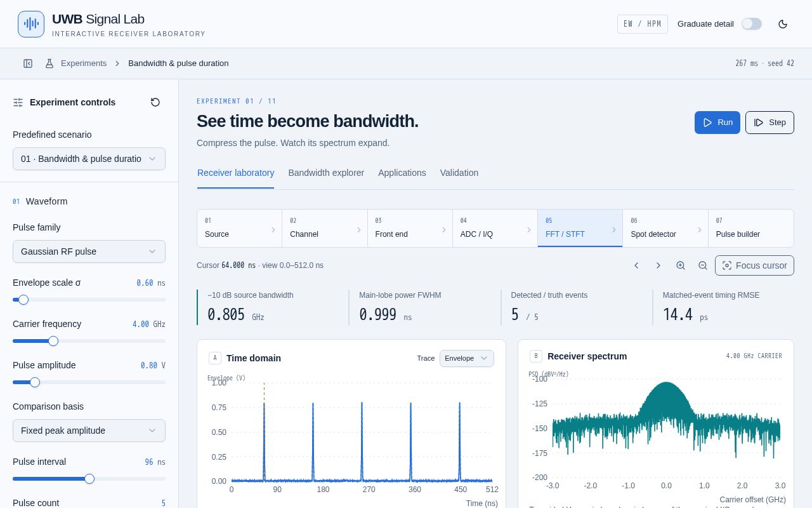
Task: Select the Spot detector pipeline stage
Action: (x=665, y=228)
